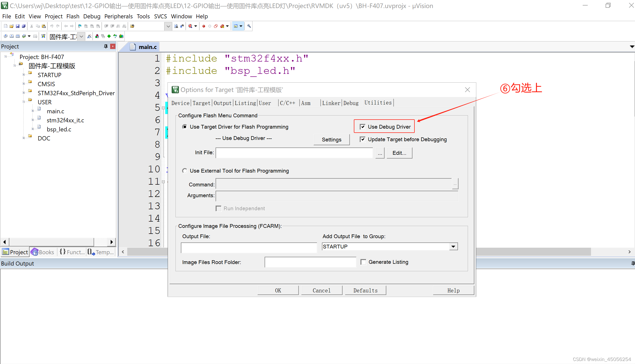Click the Select Software Packs icon

(115, 36)
